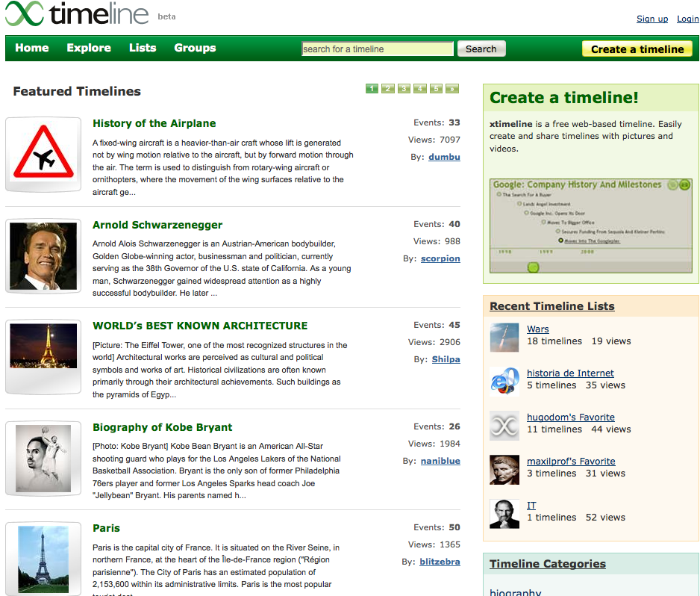
Task: Open Biography of Kobe Bryant title link
Action: [x=162, y=427]
